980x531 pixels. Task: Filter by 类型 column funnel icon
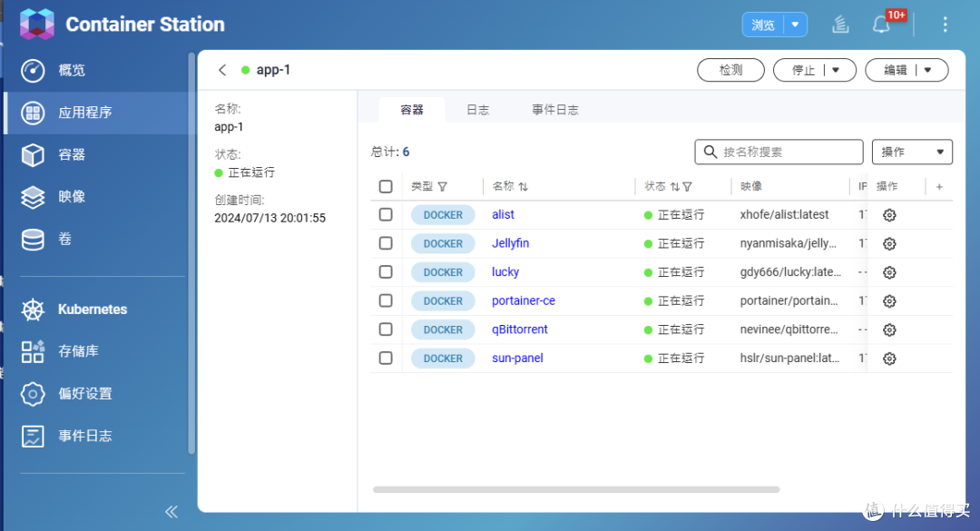(x=443, y=186)
